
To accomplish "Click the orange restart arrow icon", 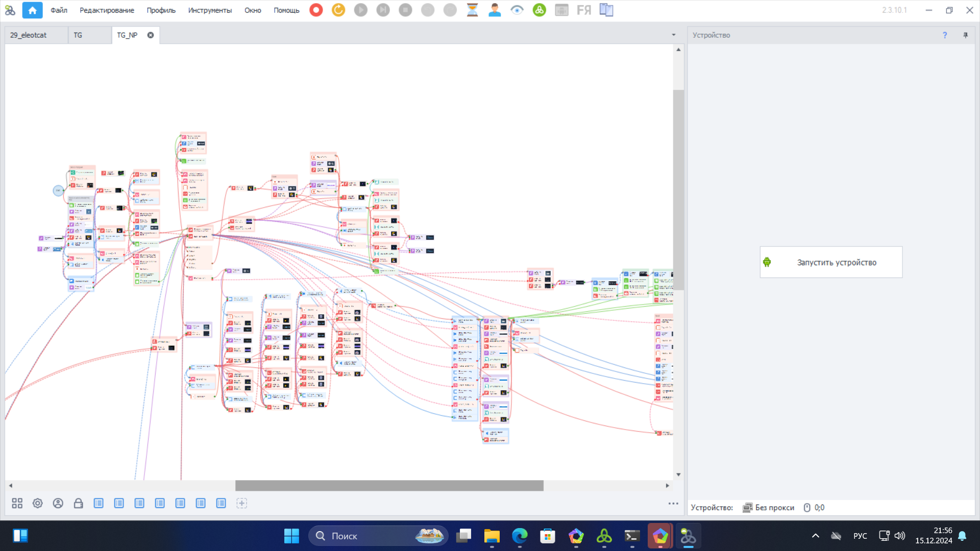I will click(x=338, y=10).
